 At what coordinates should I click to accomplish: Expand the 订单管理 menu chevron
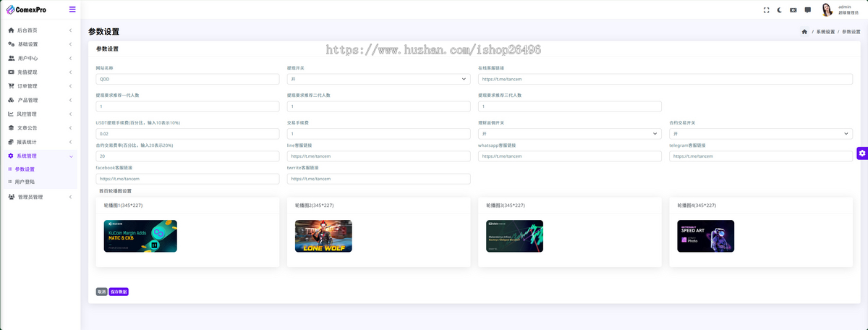[x=70, y=86]
